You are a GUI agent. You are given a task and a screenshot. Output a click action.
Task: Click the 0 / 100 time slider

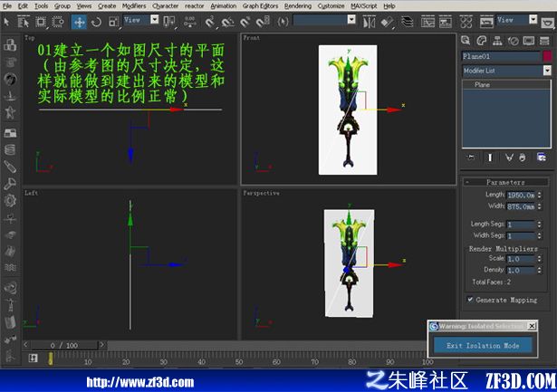(x=64, y=345)
